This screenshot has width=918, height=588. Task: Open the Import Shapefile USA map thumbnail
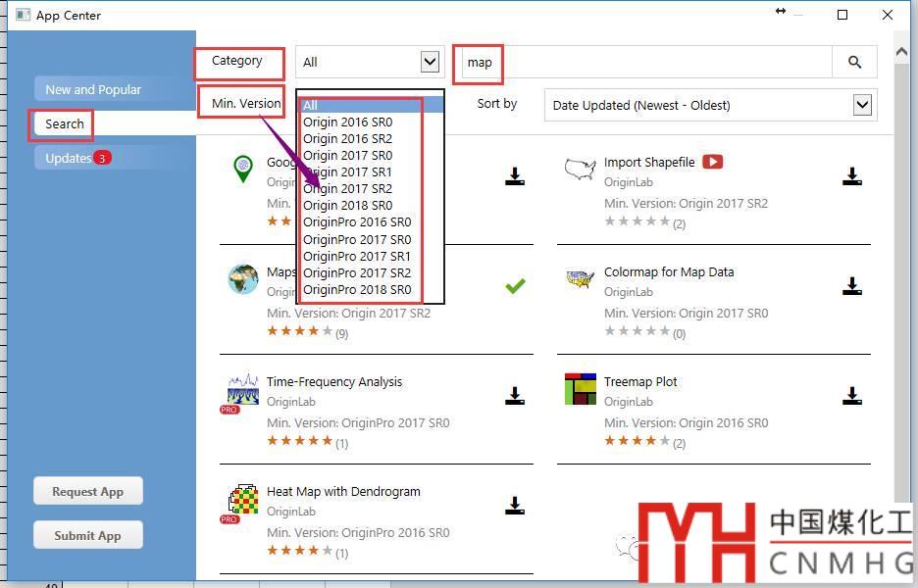pos(580,170)
